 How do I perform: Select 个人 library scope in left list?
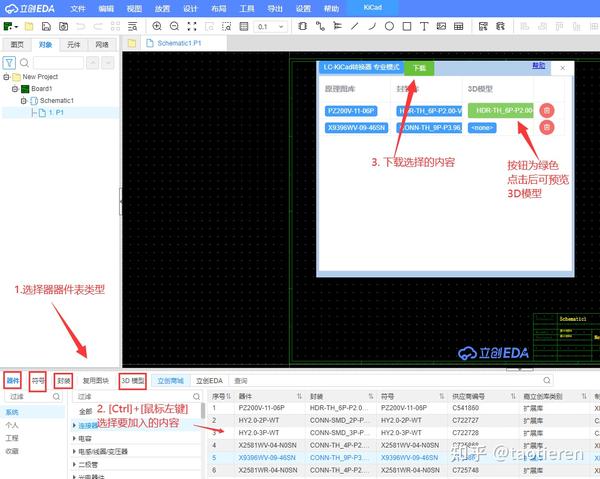coord(12,425)
